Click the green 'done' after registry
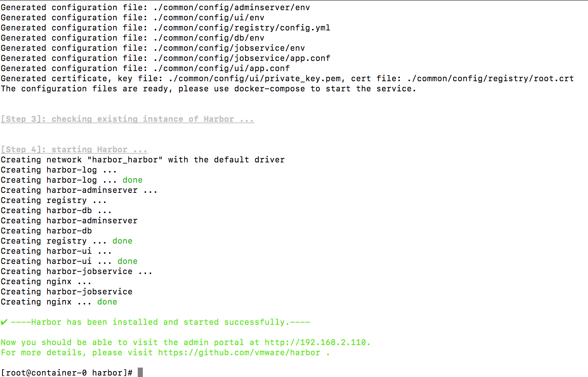Viewport: 588px width, 377px height. pyautogui.click(x=122, y=241)
